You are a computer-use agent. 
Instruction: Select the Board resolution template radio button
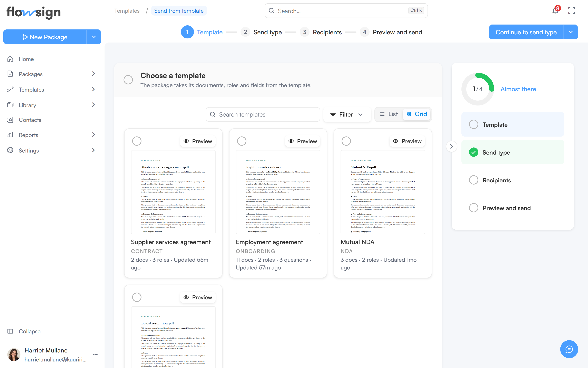(x=137, y=297)
